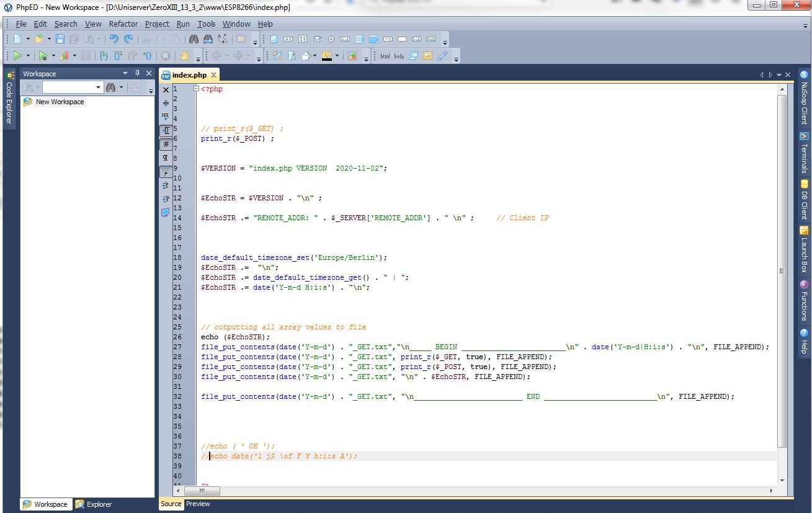Screen dimensions: 812x513
Task: Click the profiler bar-chart icon
Action: 65,56
